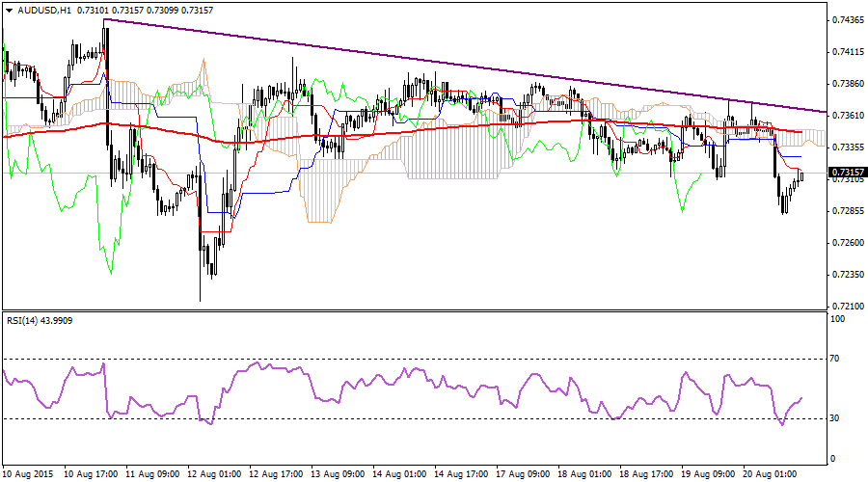Click the 0.72600 price axis label
This screenshot has height=482, width=868.
[x=845, y=243]
